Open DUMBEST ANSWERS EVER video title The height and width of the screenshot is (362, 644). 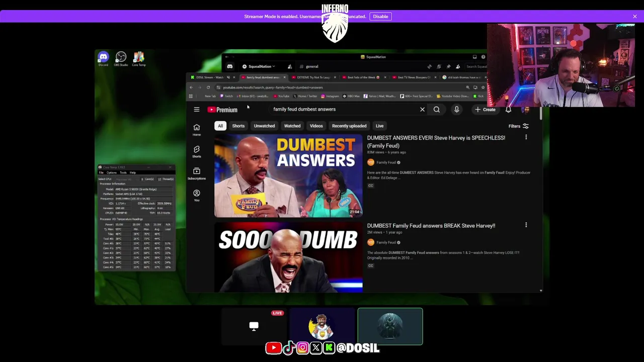pyautogui.click(x=436, y=142)
